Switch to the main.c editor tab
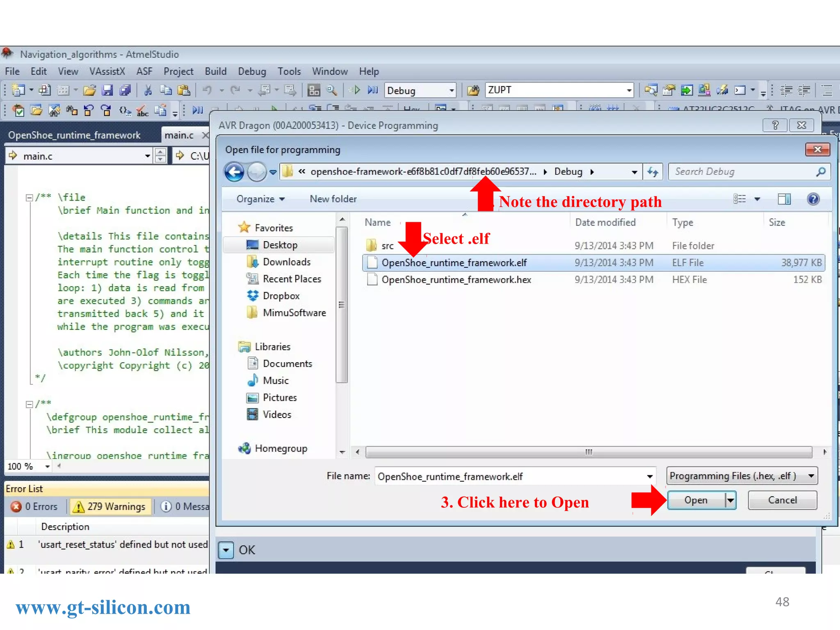 [179, 135]
